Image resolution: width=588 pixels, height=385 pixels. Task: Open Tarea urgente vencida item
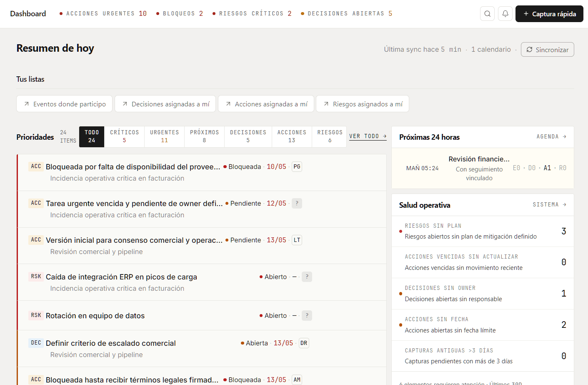[202, 209]
